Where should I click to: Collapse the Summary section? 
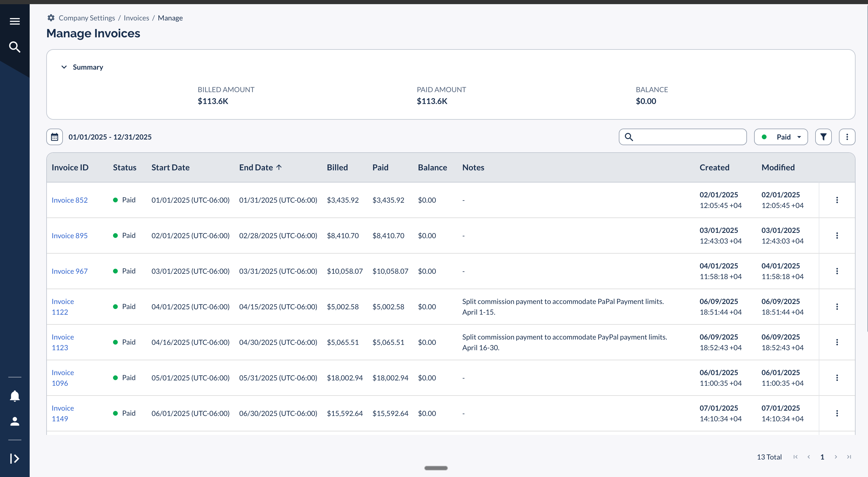tap(64, 67)
